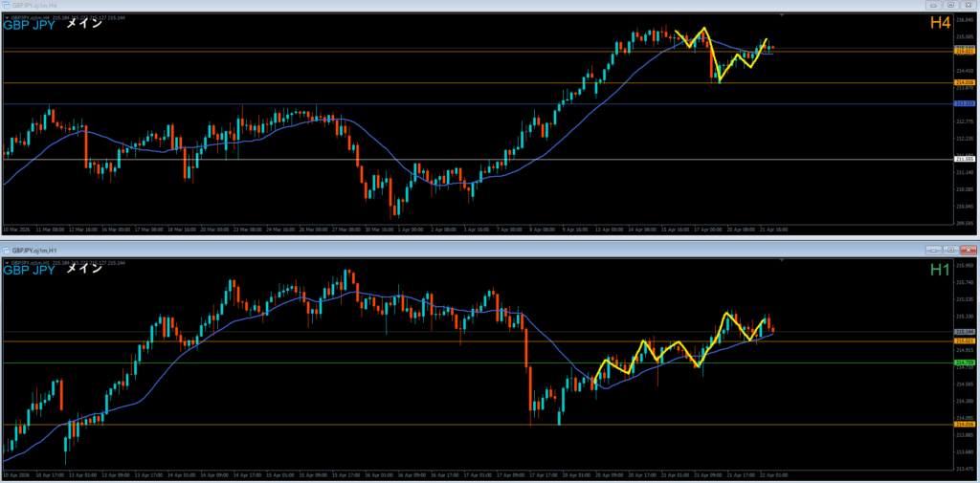Expand the small arrow beside H1 symbol info
980x483 pixels.
[x=6, y=261]
